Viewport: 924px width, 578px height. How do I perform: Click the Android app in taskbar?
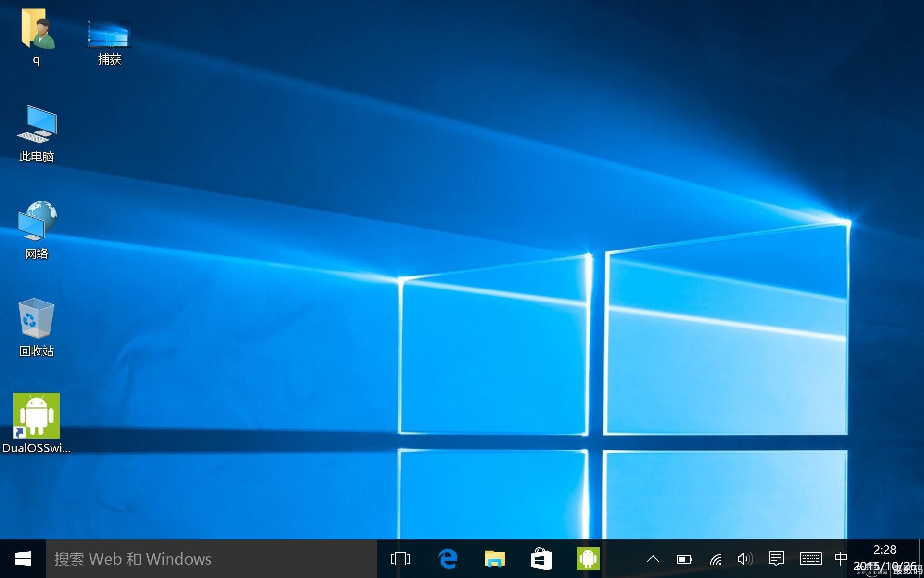(x=588, y=559)
